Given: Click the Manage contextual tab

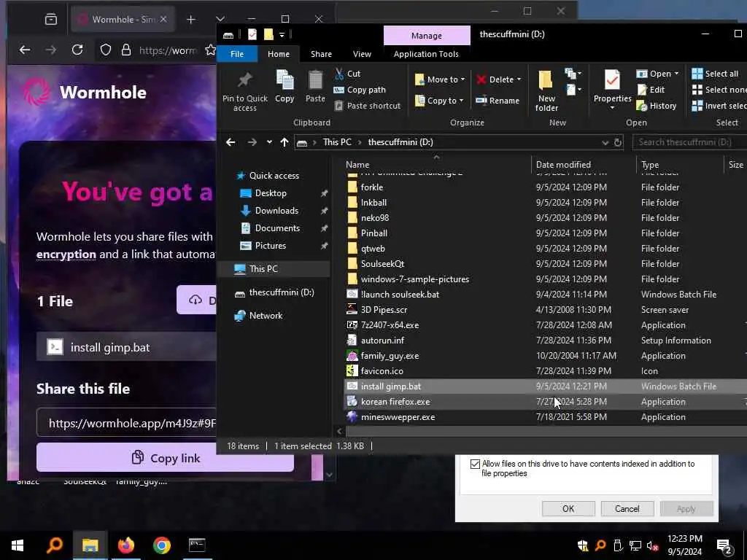Looking at the screenshot, I should coord(426,36).
